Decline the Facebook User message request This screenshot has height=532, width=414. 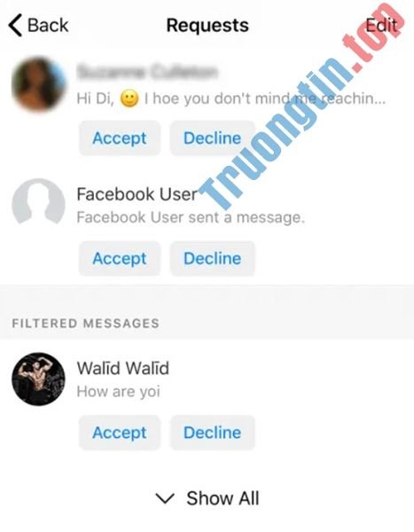[x=213, y=259]
